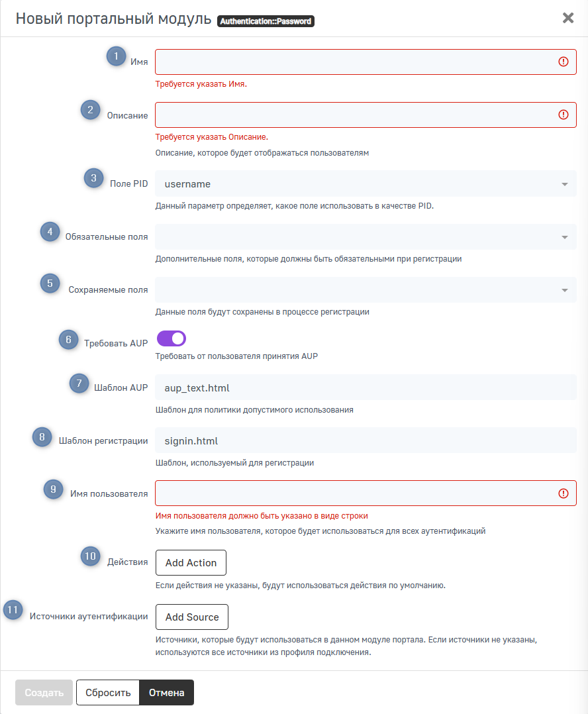Edit the Шаблон AUP field aup_text.html

(366, 387)
